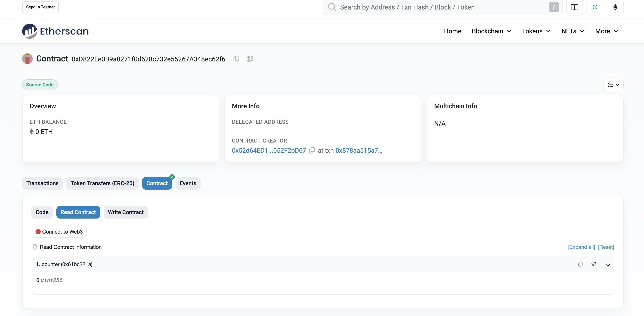644x316 pixels.
Task: Collapse the counter function arrow
Action: click(608, 264)
